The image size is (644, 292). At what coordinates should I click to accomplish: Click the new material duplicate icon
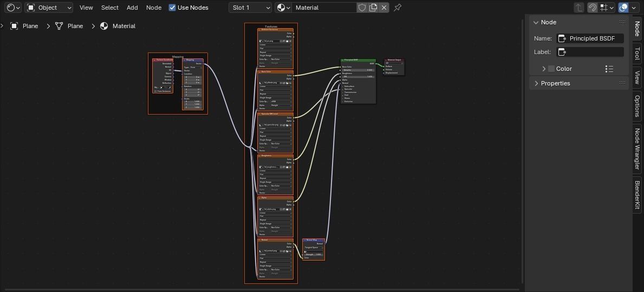(373, 8)
